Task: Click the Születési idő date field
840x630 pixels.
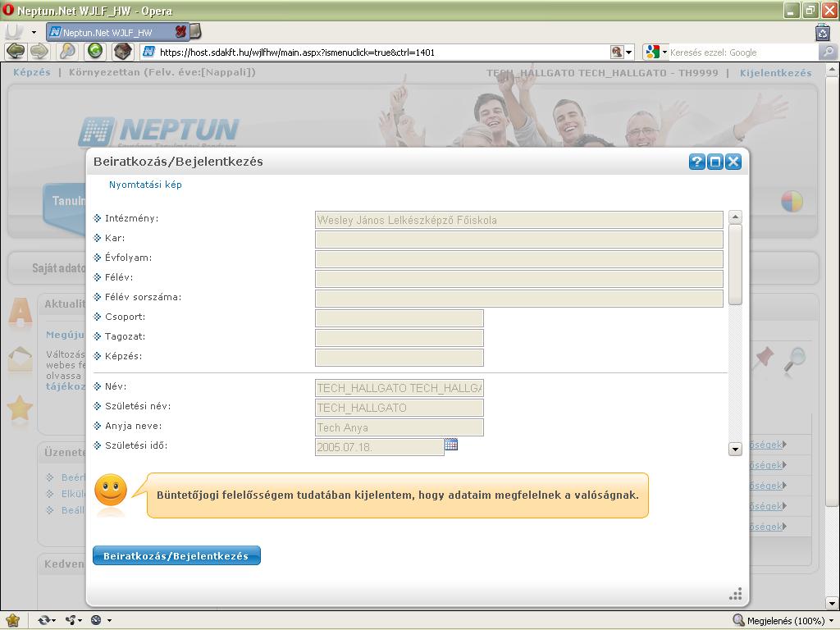Action: (379, 447)
